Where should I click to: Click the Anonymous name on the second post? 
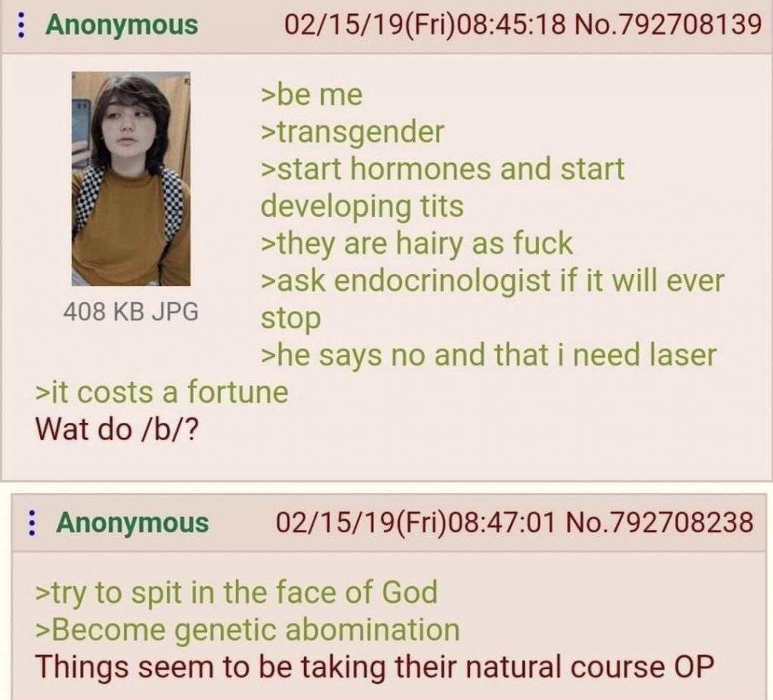tap(133, 523)
